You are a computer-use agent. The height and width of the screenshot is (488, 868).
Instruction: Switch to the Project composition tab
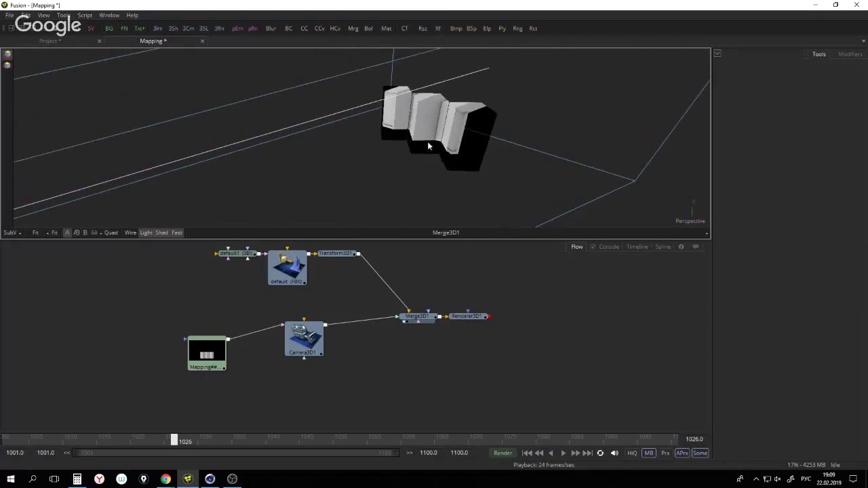(x=50, y=41)
